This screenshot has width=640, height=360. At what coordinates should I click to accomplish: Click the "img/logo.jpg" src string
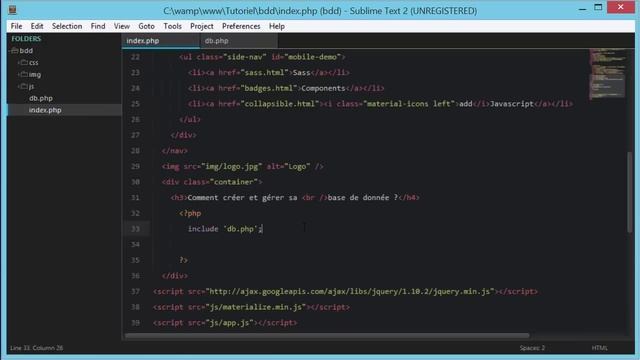point(232,167)
